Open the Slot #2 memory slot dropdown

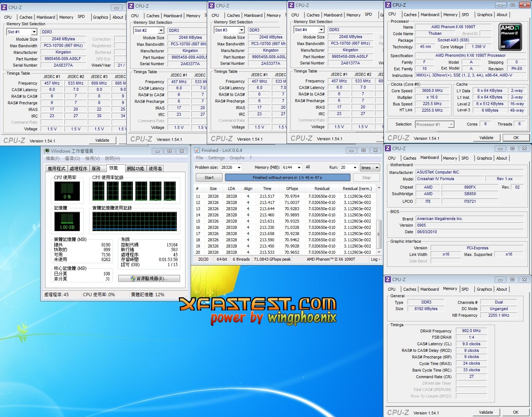tap(162, 30)
